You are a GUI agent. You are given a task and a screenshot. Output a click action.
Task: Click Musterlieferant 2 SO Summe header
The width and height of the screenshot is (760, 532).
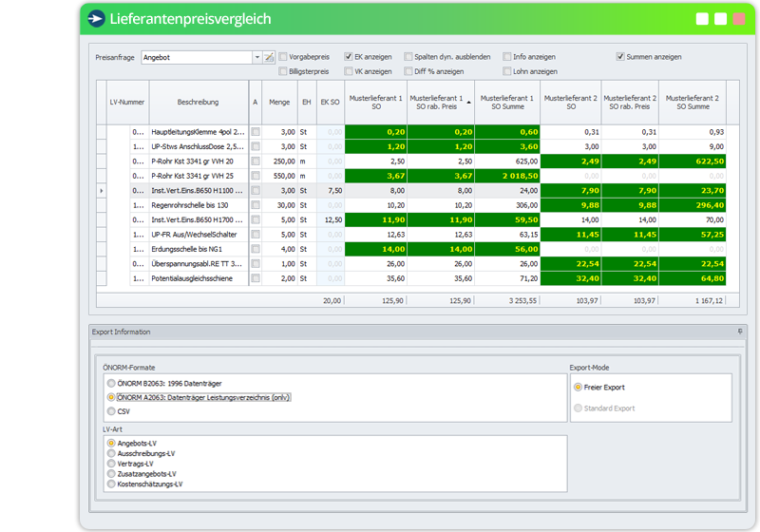pyautogui.click(x=693, y=103)
